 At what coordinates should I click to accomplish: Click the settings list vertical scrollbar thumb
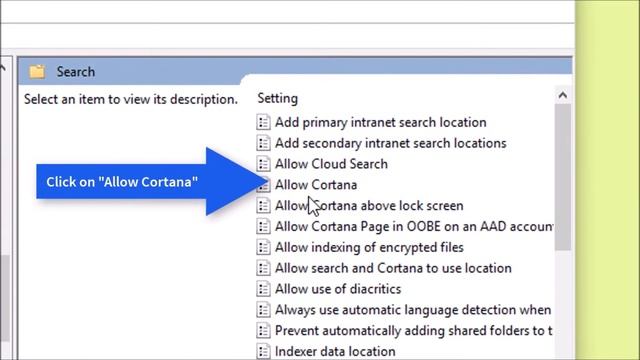(x=563, y=177)
